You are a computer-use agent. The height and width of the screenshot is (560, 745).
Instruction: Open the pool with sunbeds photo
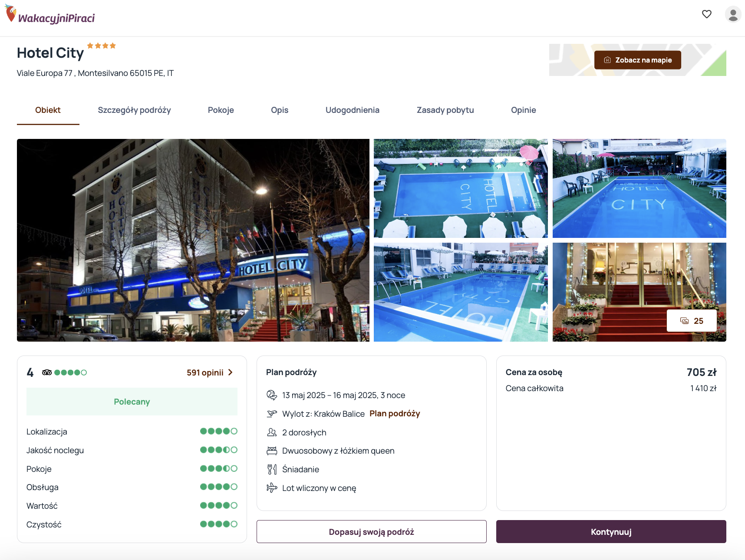[x=461, y=292]
